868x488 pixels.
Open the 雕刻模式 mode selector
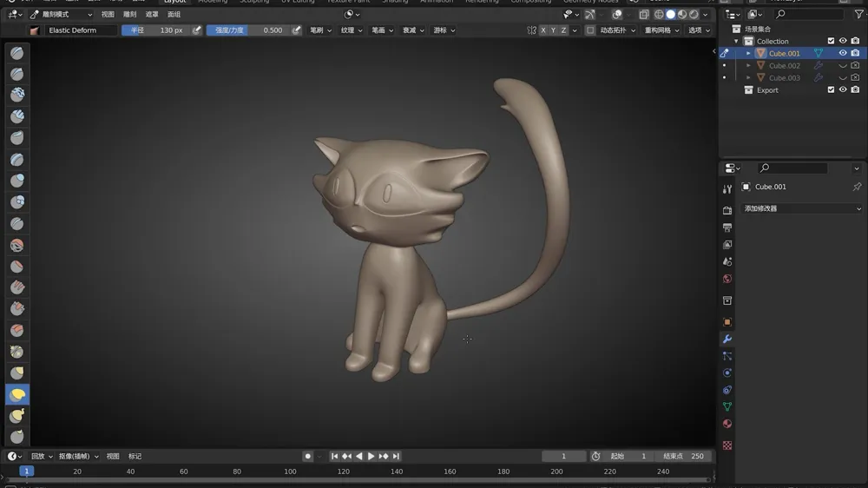(61, 15)
